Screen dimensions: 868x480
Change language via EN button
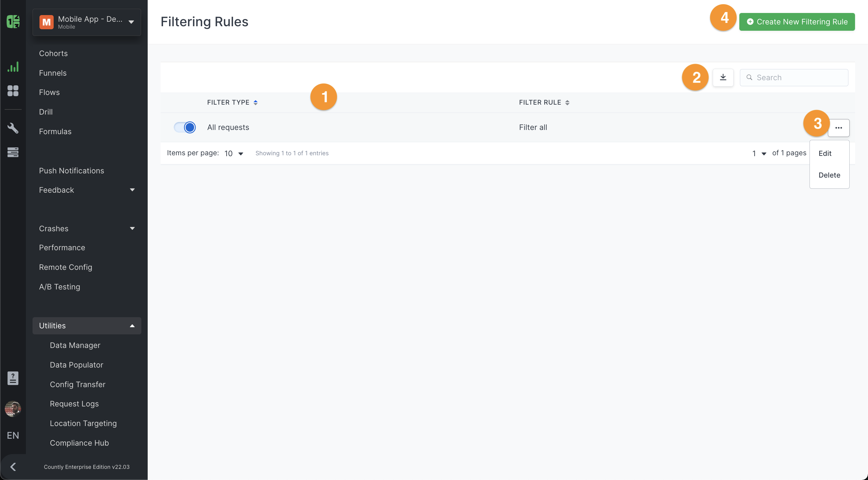(13, 435)
